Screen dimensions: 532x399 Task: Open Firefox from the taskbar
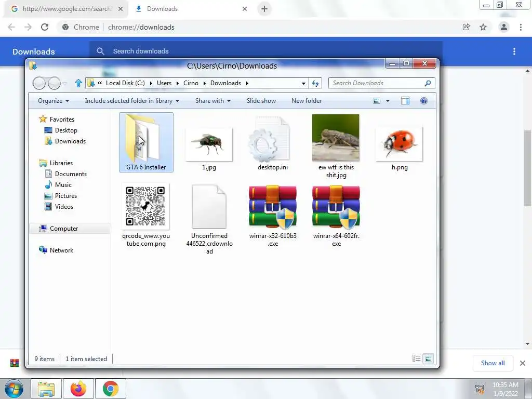tap(78, 389)
